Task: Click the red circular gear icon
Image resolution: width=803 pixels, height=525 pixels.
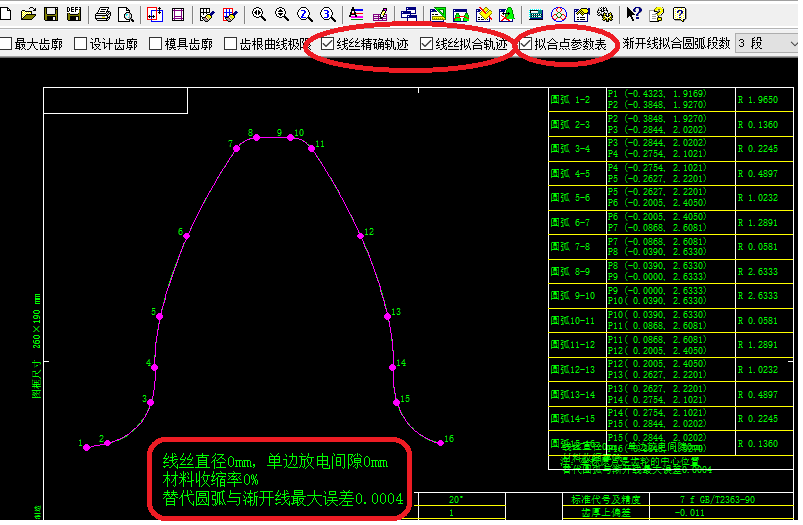Action: tap(559, 14)
